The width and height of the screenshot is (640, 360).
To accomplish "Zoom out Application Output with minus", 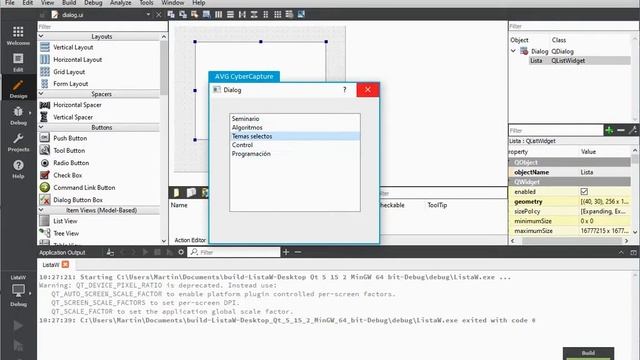I will point(298,252).
